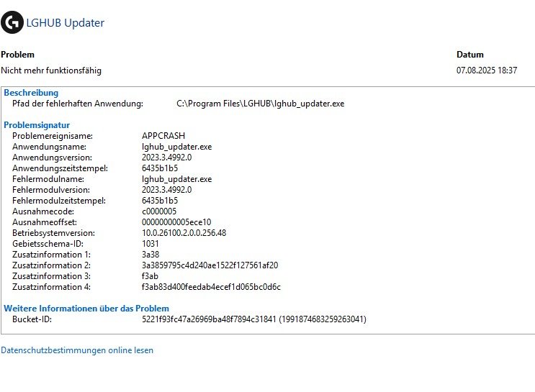Click Weitere Informationen über das Problem heading
535x392 pixels.
click(86, 309)
